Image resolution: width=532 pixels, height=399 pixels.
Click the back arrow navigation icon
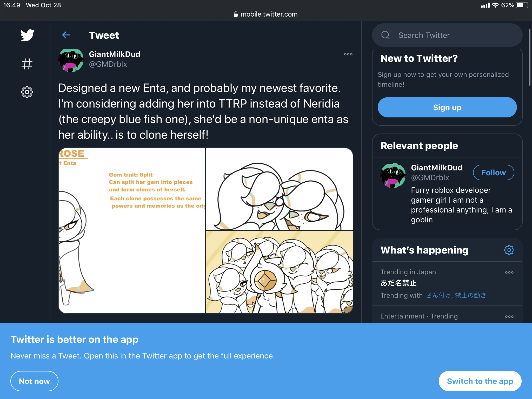coord(66,35)
